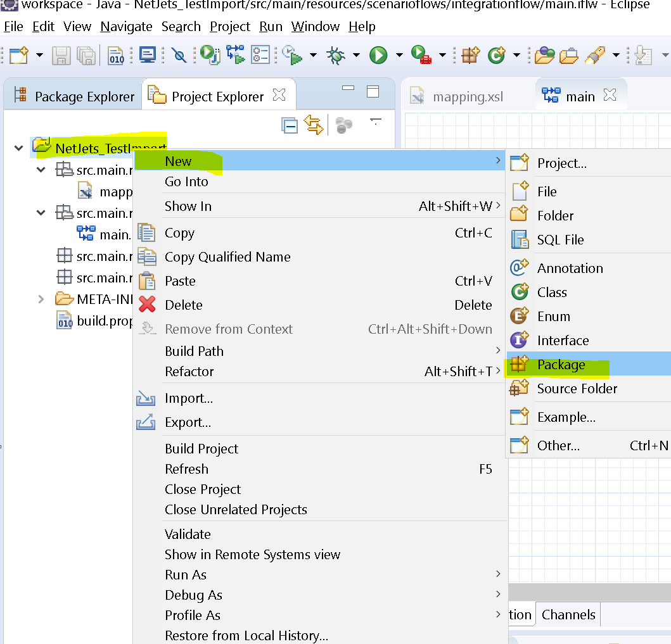Select Paste in the context menu

(x=319, y=281)
